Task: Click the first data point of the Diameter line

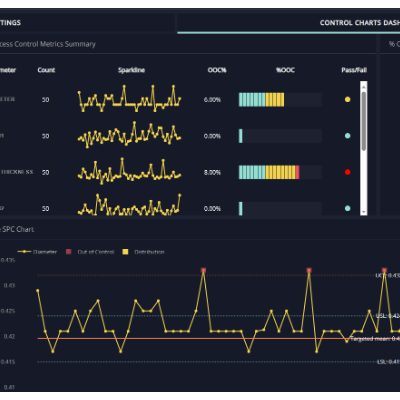Action: coord(38,291)
